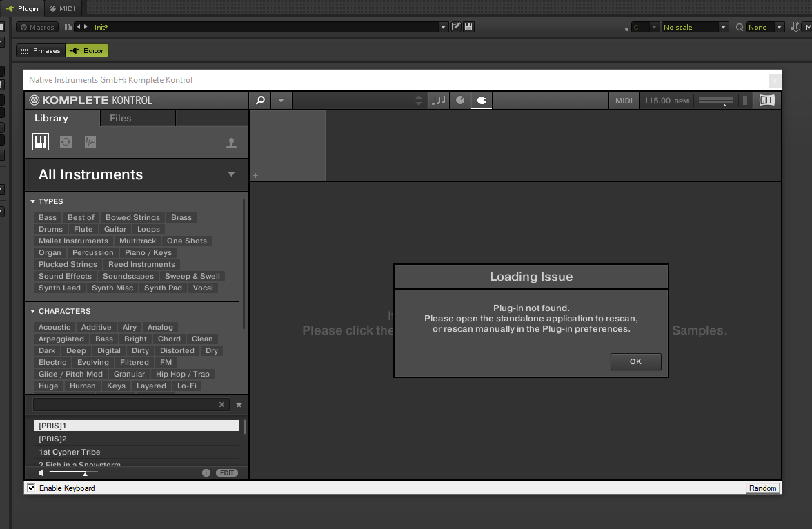The height and width of the screenshot is (529, 812).
Task: Click the empty plug-in slot thumbnail
Action: (288, 146)
